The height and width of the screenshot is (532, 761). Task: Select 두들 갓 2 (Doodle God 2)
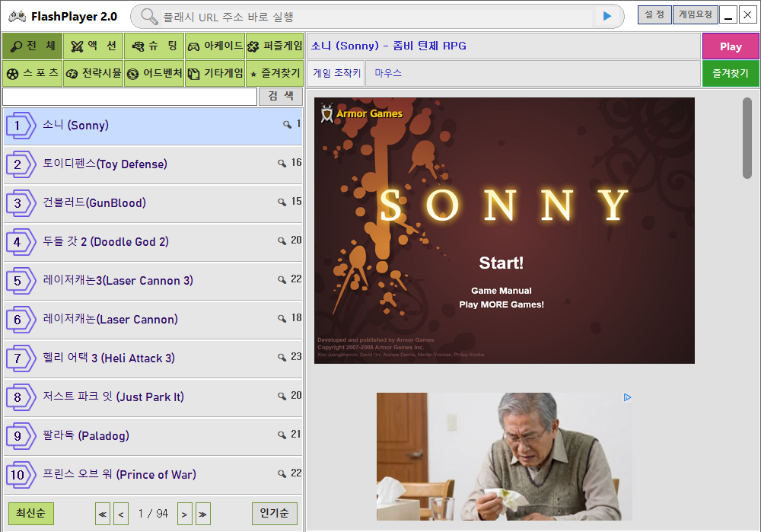pos(153,243)
